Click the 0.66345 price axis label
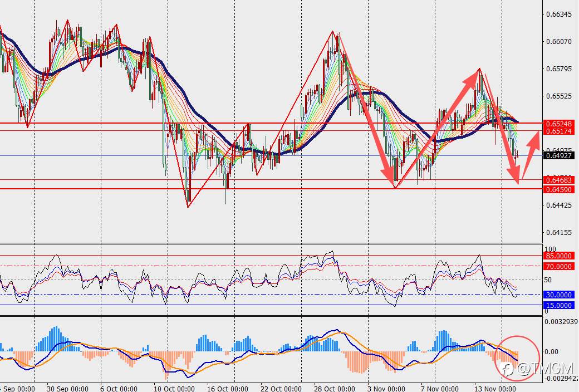 click(559, 14)
